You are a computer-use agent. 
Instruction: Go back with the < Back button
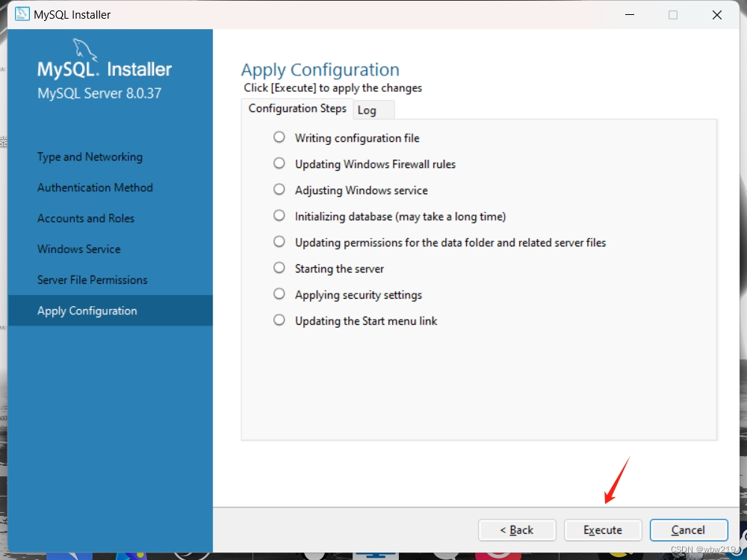coord(517,530)
